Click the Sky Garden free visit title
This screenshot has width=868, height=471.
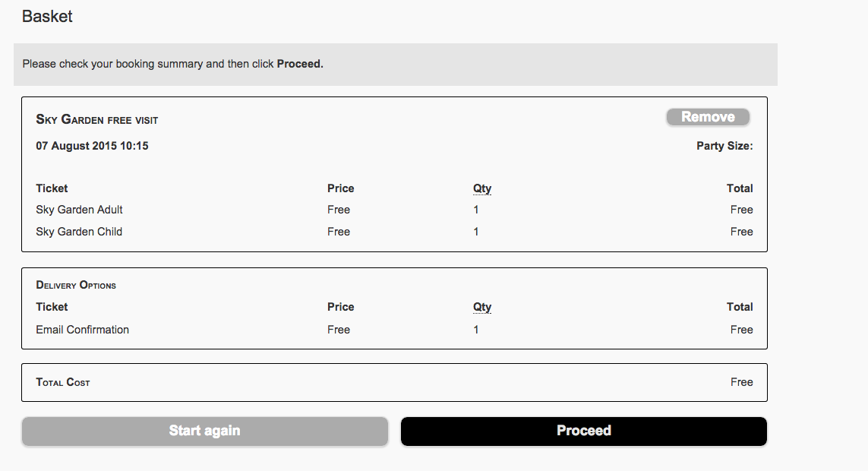[97, 119]
